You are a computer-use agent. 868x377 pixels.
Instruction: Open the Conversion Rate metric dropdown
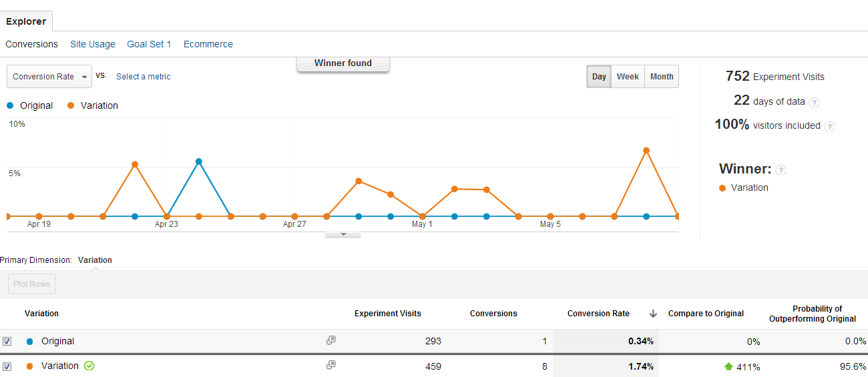[49, 77]
